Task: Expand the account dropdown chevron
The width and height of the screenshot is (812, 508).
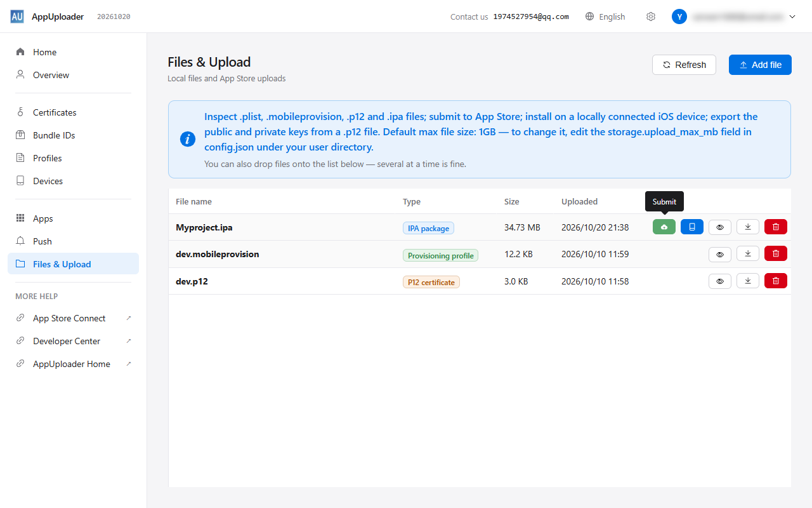Action: tap(792, 17)
